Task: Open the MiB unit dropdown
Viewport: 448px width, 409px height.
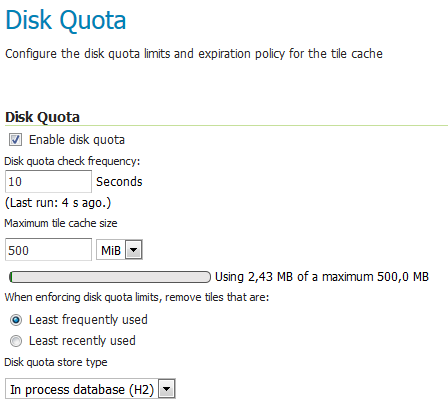Action: point(119,250)
